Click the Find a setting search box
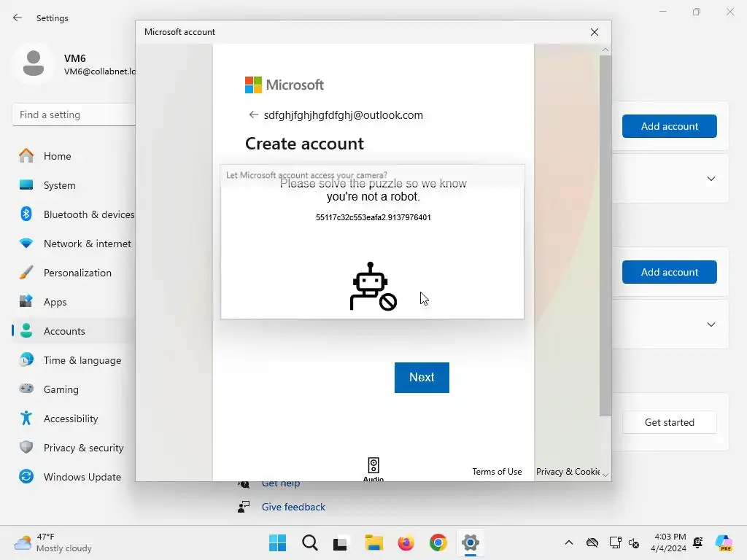Screen dimensions: 747x560 tap(74, 114)
